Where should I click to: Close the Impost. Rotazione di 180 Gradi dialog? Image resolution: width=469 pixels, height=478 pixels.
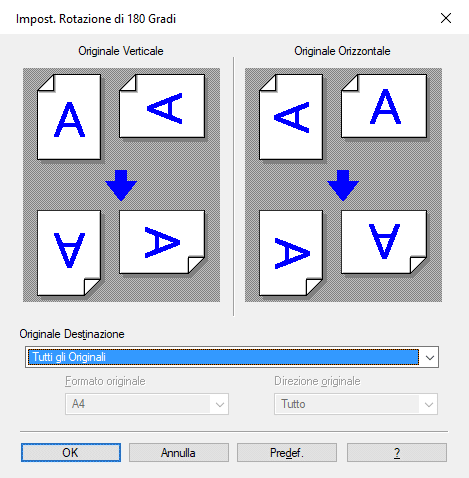click(x=446, y=18)
